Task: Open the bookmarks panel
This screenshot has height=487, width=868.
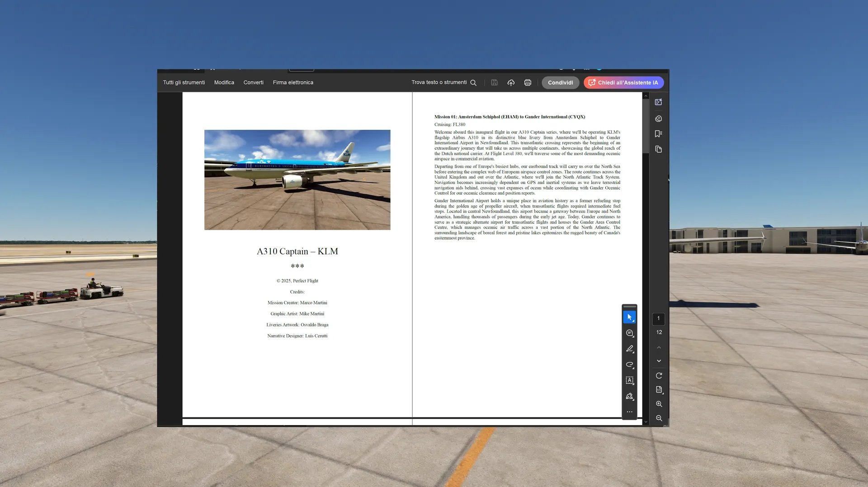Action: (x=658, y=134)
